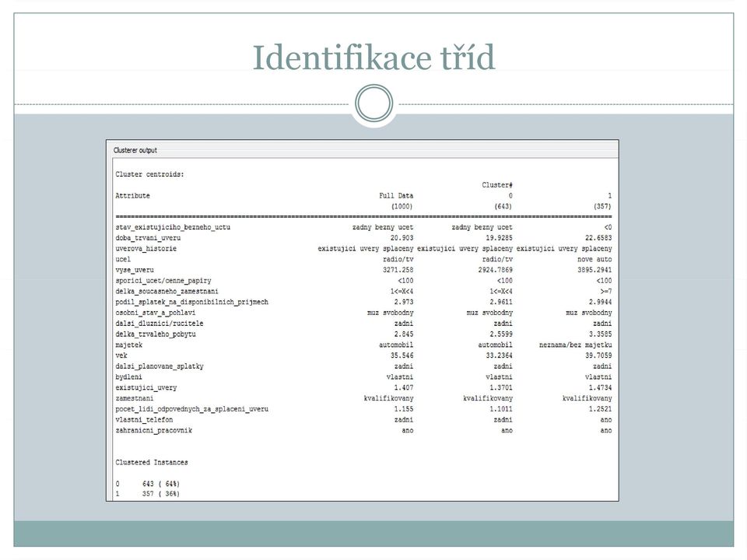Click the Full Data column header
This screenshot has height=560, width=747.
tap(396, 196)
